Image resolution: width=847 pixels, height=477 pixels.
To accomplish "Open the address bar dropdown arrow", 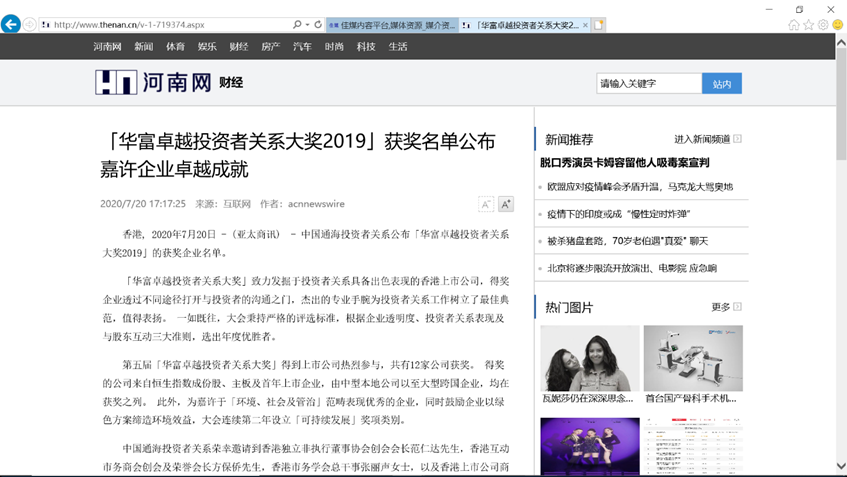I will pyautogui.click(x=307, y=24).
